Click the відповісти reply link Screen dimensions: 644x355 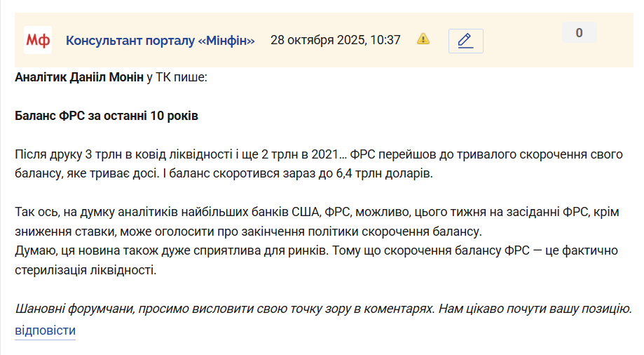coord(45,330)
